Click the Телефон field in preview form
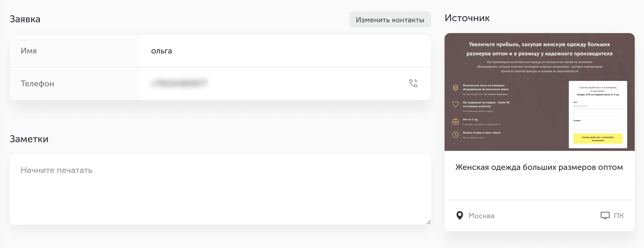This screenshot has height=248, width=644. (x=598, y=127)
